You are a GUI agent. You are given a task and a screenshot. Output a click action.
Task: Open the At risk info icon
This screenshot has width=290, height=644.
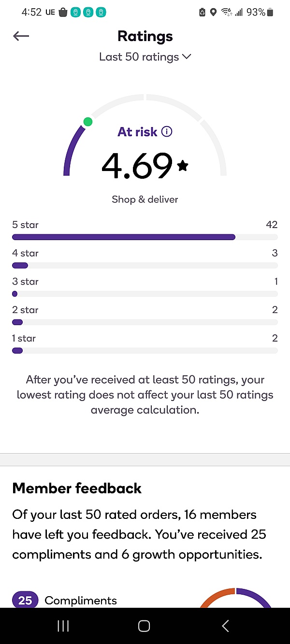coord(167,131)
